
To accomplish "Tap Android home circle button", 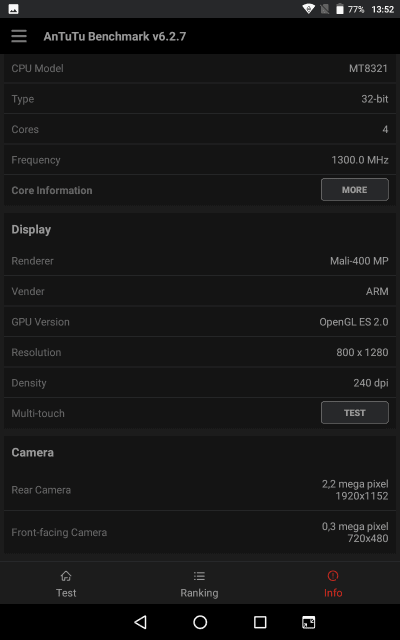I will tap(200, 622).
